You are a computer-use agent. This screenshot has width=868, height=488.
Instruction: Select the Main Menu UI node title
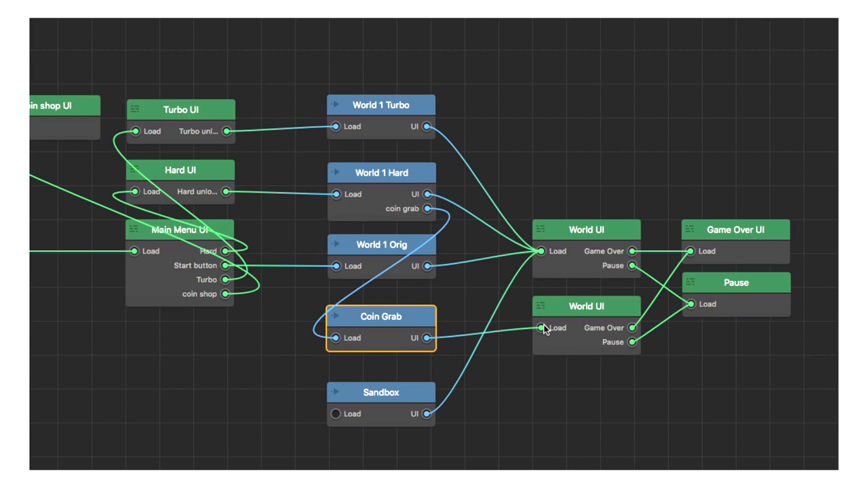pyautogui.click(x=180, y=230)
